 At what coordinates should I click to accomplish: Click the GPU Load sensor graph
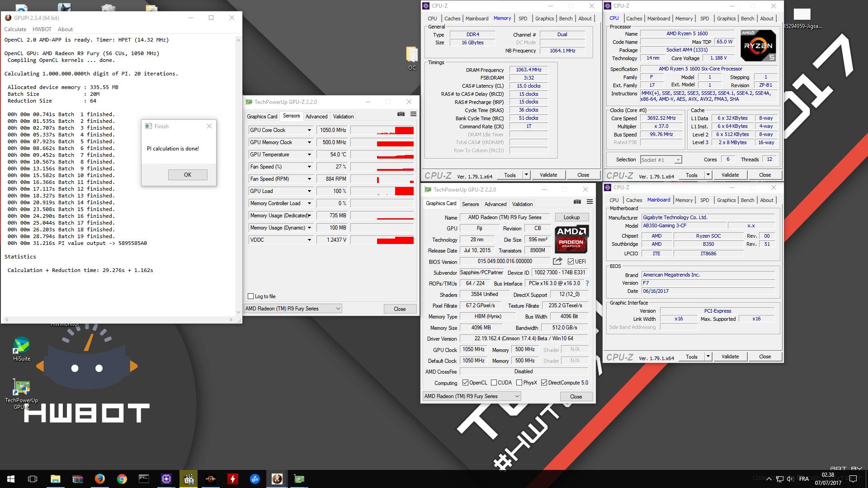382,191
